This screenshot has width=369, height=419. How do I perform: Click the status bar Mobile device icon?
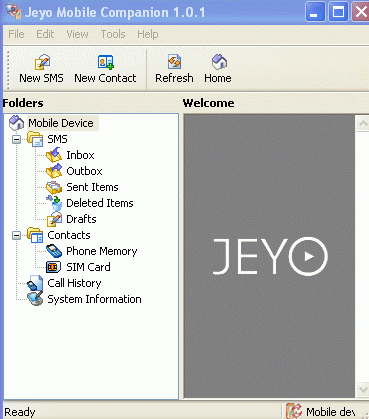(x=294, y=411)
